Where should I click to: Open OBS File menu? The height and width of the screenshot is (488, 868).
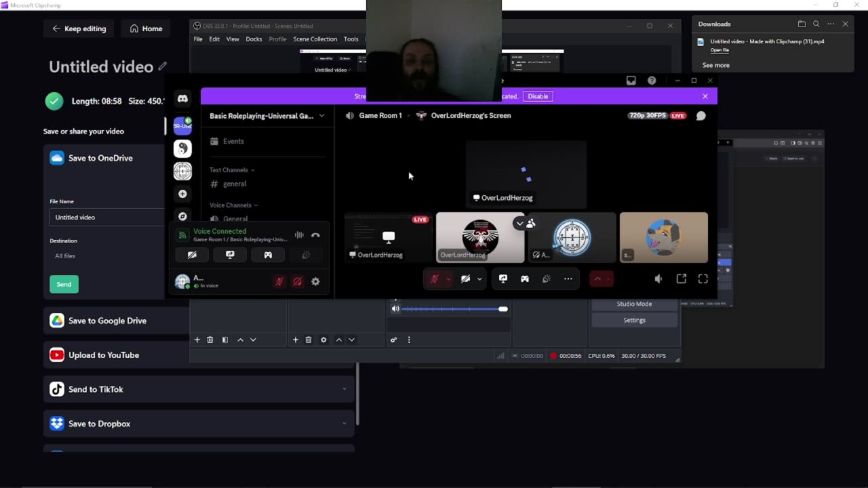point(198,39)
